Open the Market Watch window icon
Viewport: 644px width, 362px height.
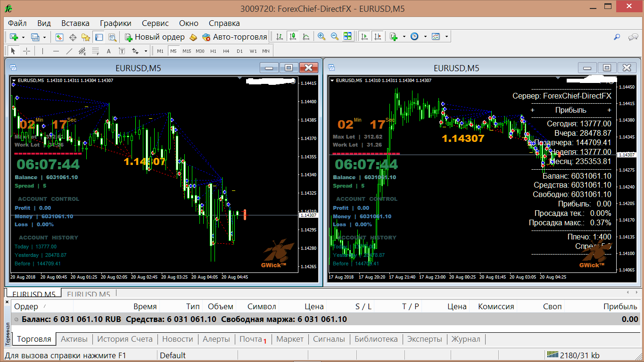(x=59, y=37)
